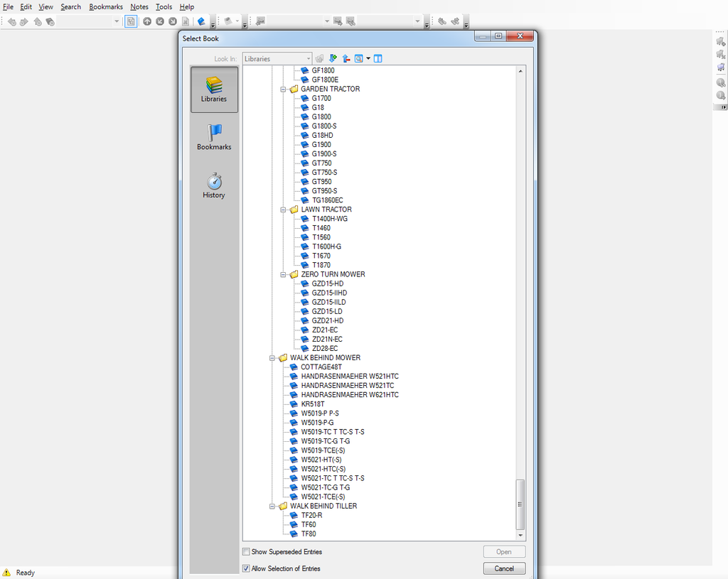Image resolution: width=728 pixels, height=579 pixels.
Task: Click the collapse-all tree arrow icon
Action: [346, 58]
